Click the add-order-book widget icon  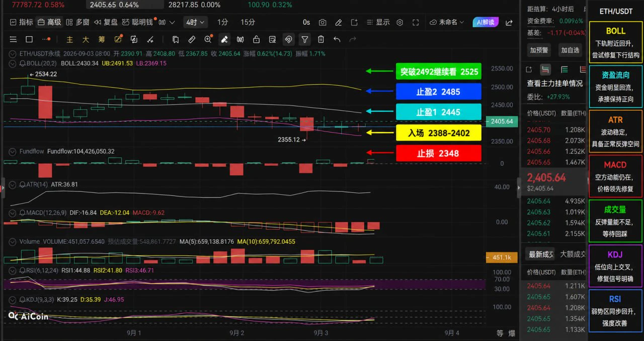[x=529, y=70]
